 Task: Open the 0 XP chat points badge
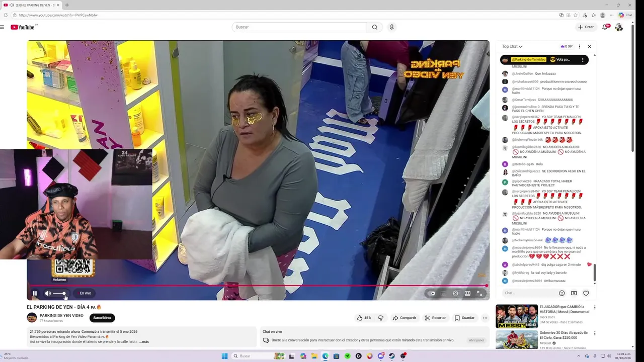[567, 46]
